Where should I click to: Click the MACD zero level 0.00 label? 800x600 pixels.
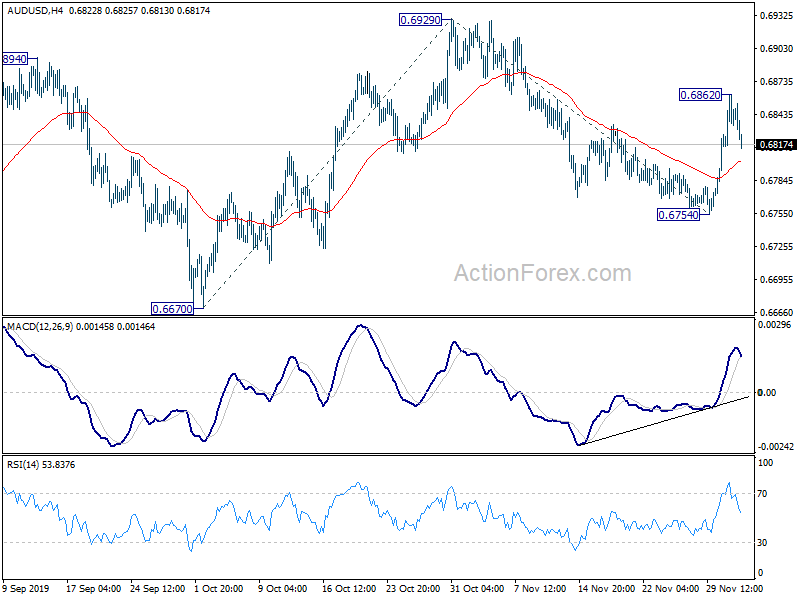(x=768, y=393)
